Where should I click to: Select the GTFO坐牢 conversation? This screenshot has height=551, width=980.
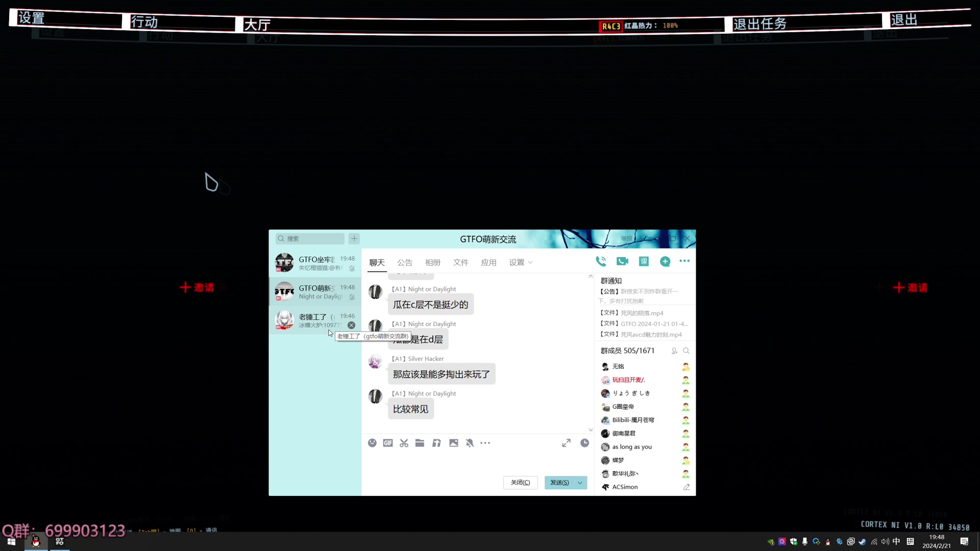click(x=315, y=263)
